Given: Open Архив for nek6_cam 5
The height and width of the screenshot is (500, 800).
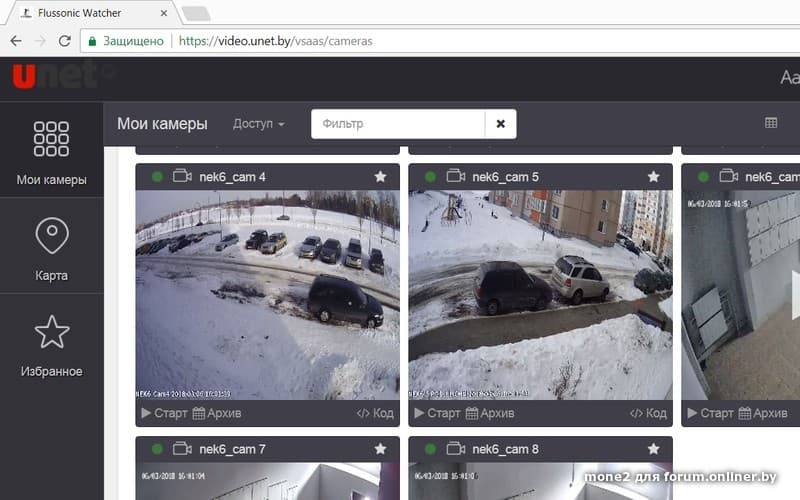Looking at the screenshot, I should tap(490, 413).
